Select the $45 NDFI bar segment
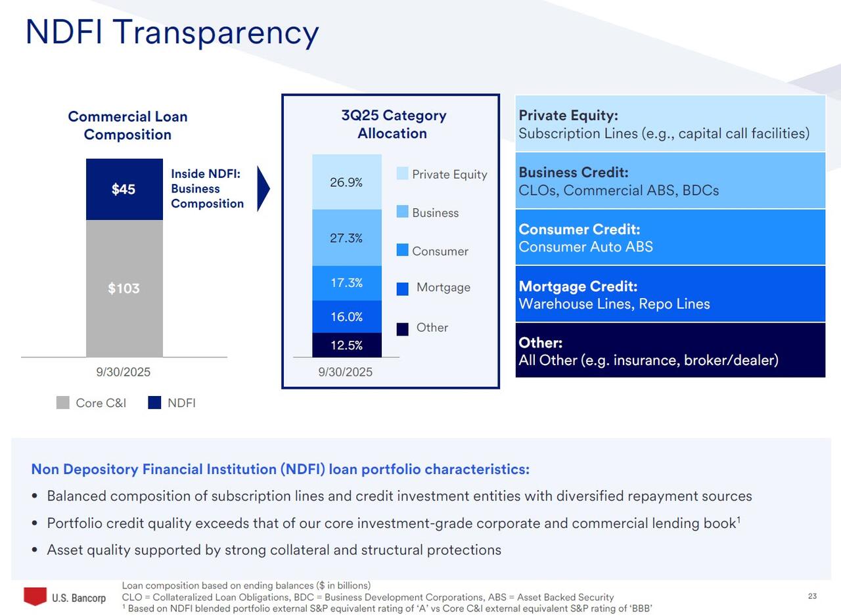The image size is (841, 616). 124,189
